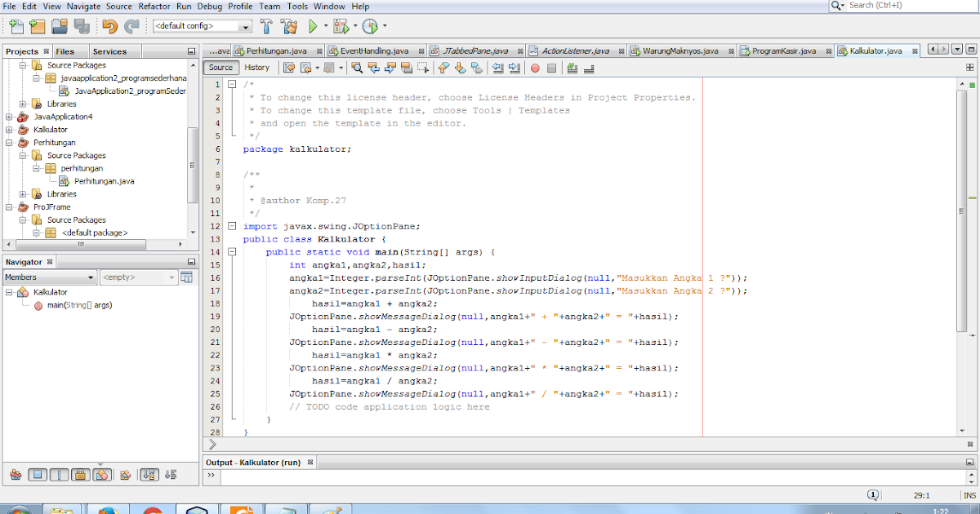Click Sort by Source in Navigator
The image size is (980, 514).
pyautogui.click(x=171, y=474)
